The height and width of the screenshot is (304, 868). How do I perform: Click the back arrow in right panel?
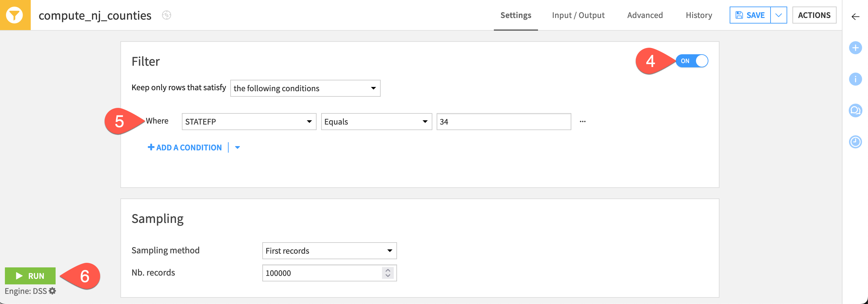(x=855, y=16)
